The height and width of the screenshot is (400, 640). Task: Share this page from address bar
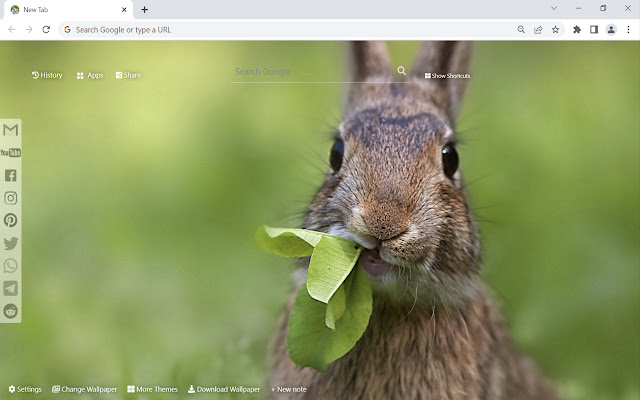(538, 29)
